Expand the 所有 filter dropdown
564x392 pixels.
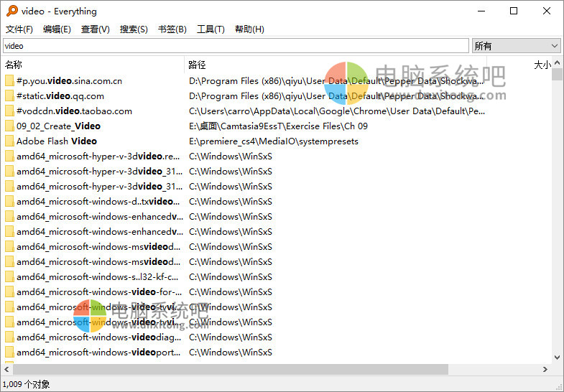[x=516, y=46]
